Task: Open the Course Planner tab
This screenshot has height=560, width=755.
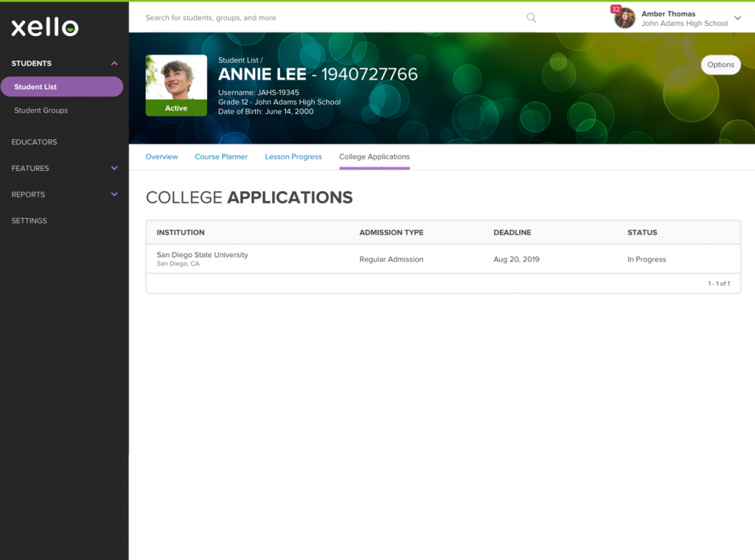Action: (221, 156)
